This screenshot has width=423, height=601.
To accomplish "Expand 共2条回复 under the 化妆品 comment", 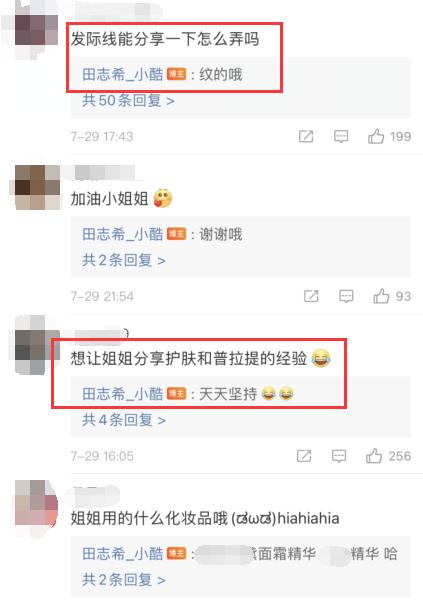I will (124, 580).
